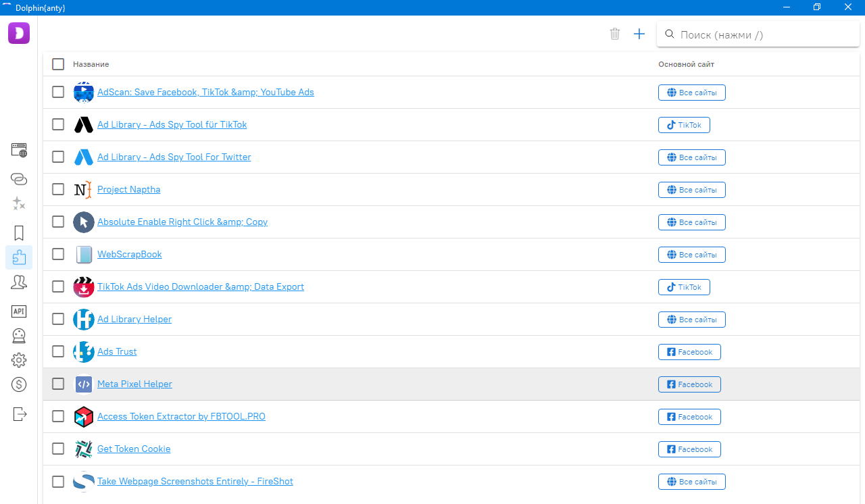Open the billing dollar sidebar icon

pyautogui.click(x=19, y=384)
